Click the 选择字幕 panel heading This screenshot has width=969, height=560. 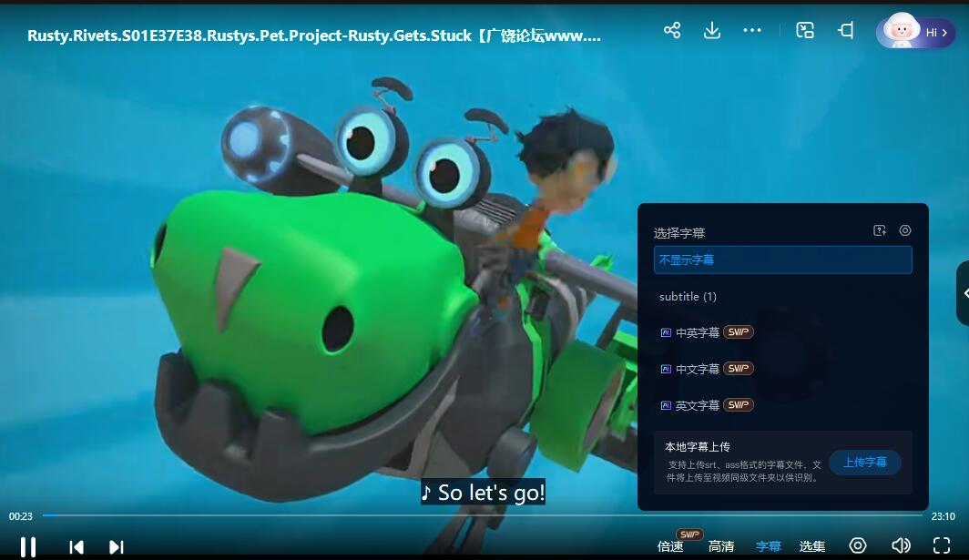click(x=679, y=233)
